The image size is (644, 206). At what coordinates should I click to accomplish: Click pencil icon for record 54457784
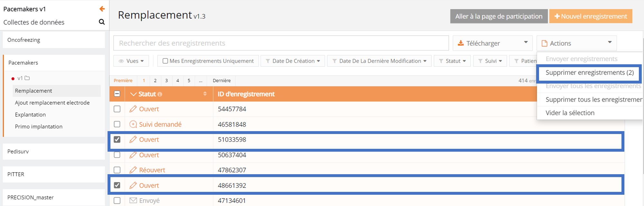click(133, 109)
